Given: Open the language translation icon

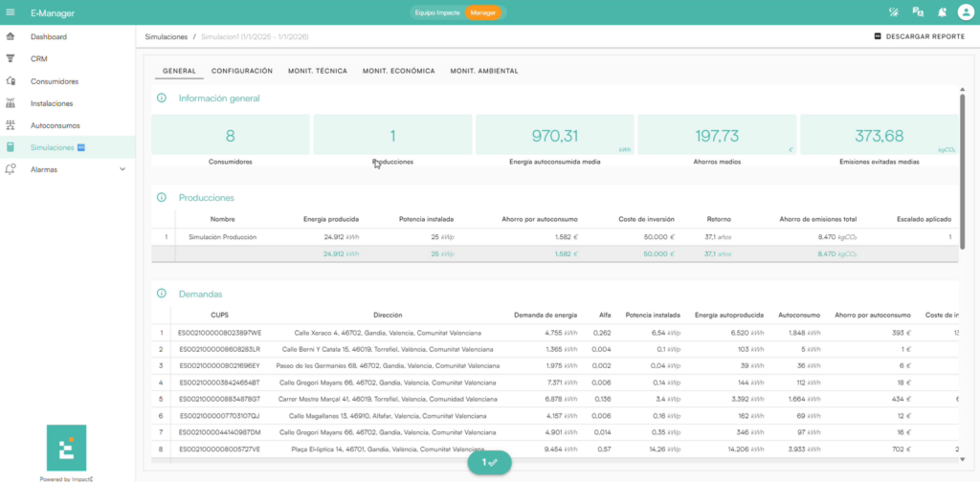Looking at the screenshot, I should tap(918, 12).
